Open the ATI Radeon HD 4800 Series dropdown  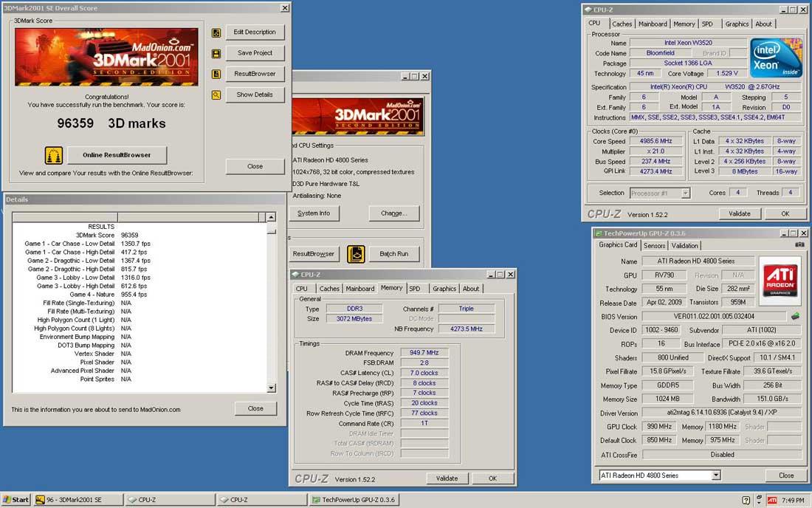tap(716, 476)
